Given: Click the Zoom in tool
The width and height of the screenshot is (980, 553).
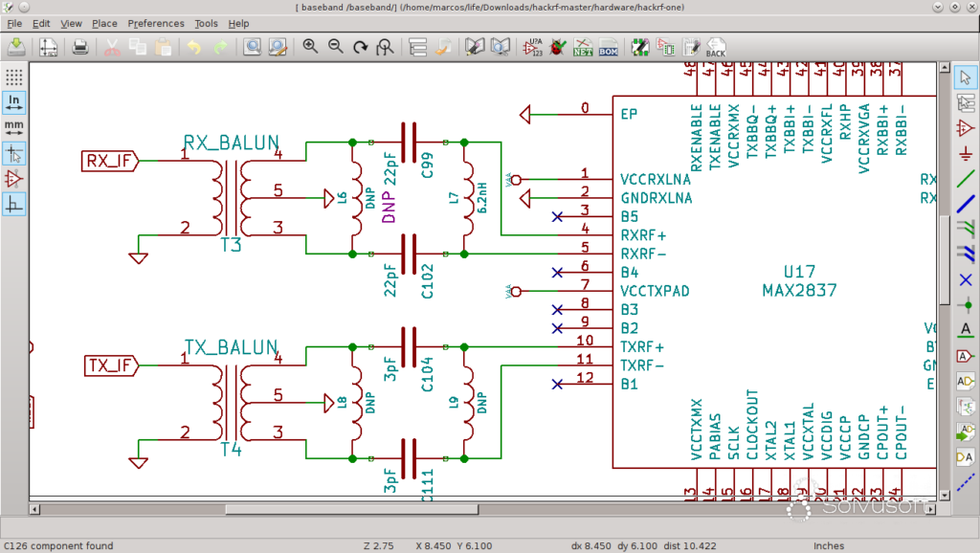Looking at the screenshot, I should [x=308, y=46].
